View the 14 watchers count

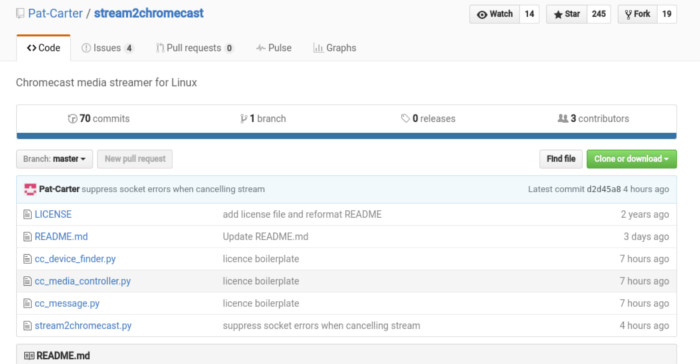529,14
